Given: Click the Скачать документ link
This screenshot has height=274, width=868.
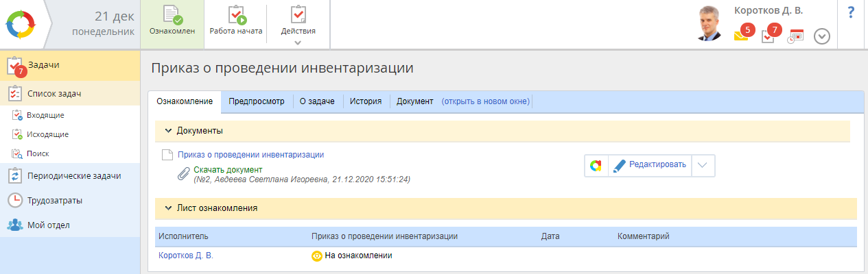Looking at the screenshot, I should click(228, 169).
